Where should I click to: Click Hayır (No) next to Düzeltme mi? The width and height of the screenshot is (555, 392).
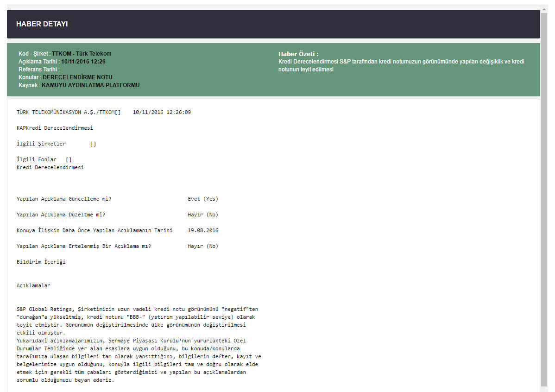[x=203, y=215]
